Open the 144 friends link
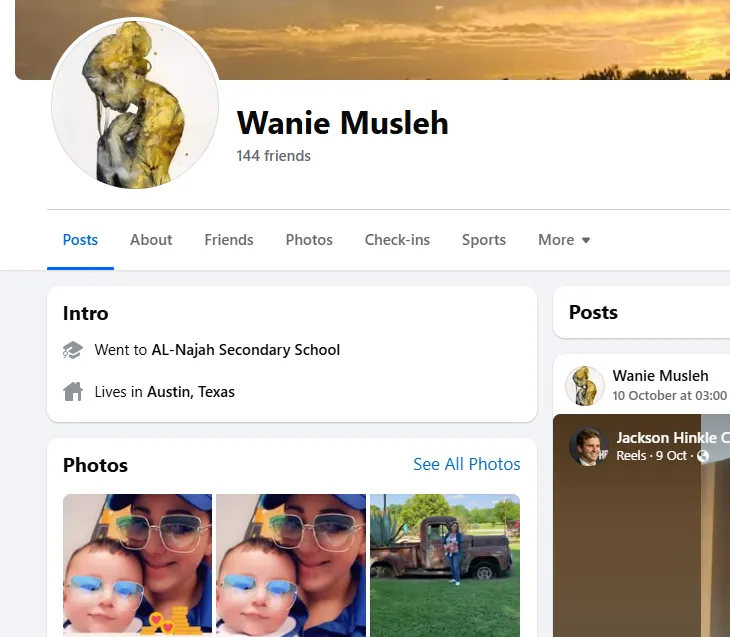This screenshot has width=730, height=637. point(273,156)
